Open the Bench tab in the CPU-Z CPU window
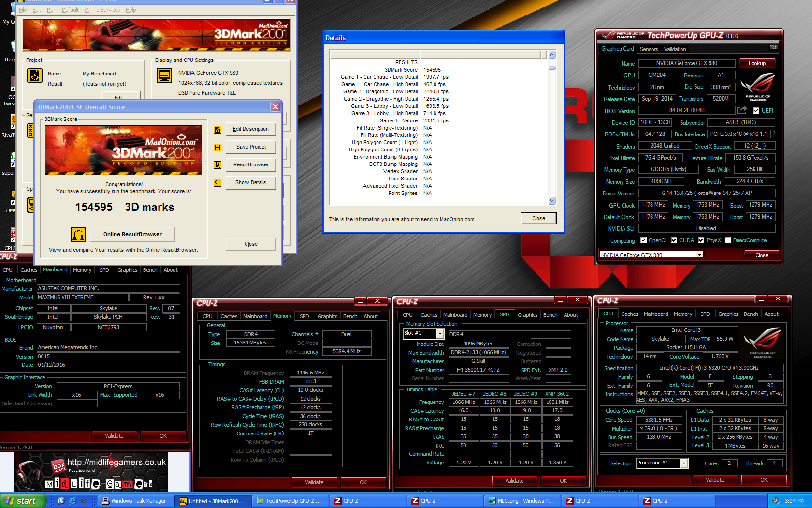This screenshot has width=812, height=508. click(751, 314)
